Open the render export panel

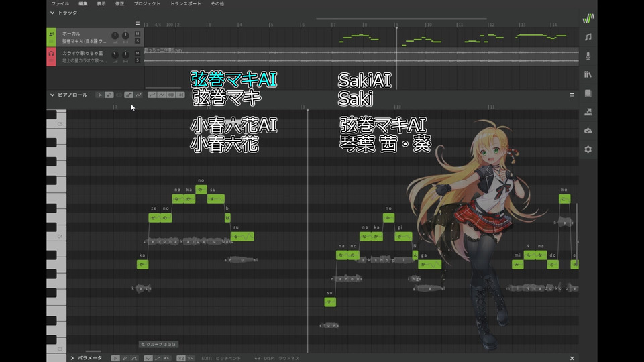click(x=588, y=112)
